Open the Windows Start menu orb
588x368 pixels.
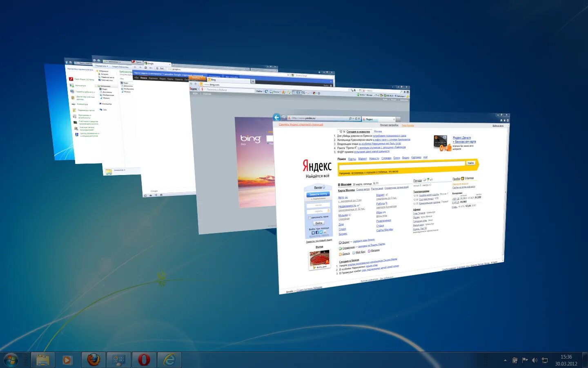[11, 360]
